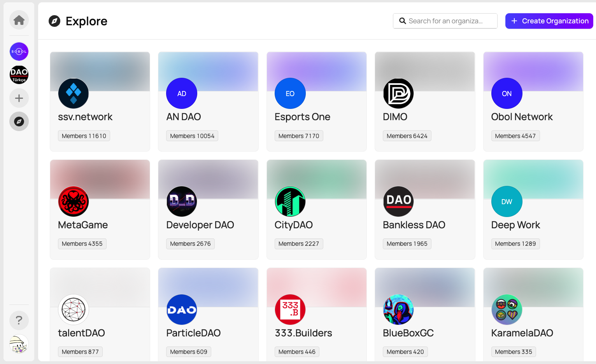Viewport: 596px width, 364px height.
Task: Open the Home icon in sidebar
Action: [19, 20]
